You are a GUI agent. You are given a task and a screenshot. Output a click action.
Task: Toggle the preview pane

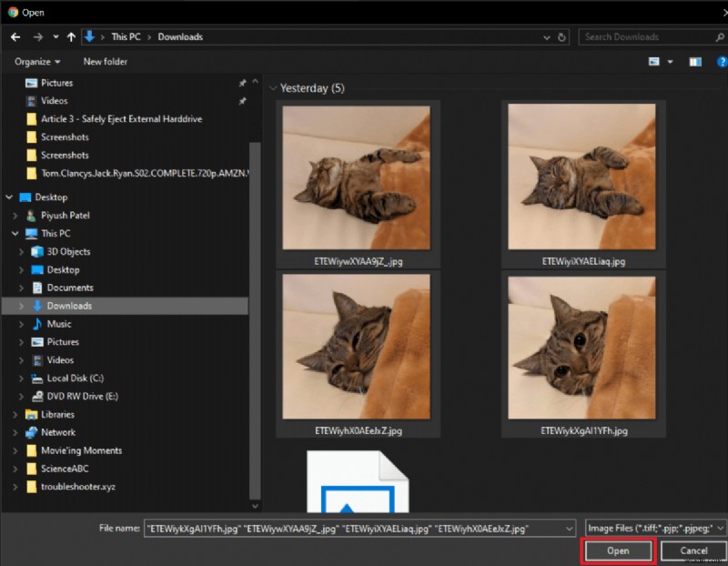pyautogui.click(x=694, y=61)
